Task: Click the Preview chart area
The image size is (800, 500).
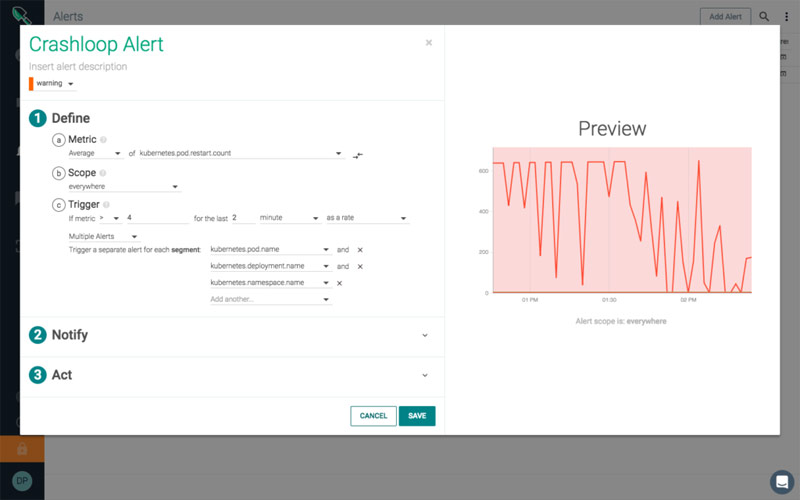Action: pyautogui.click(x=622, y=220)
